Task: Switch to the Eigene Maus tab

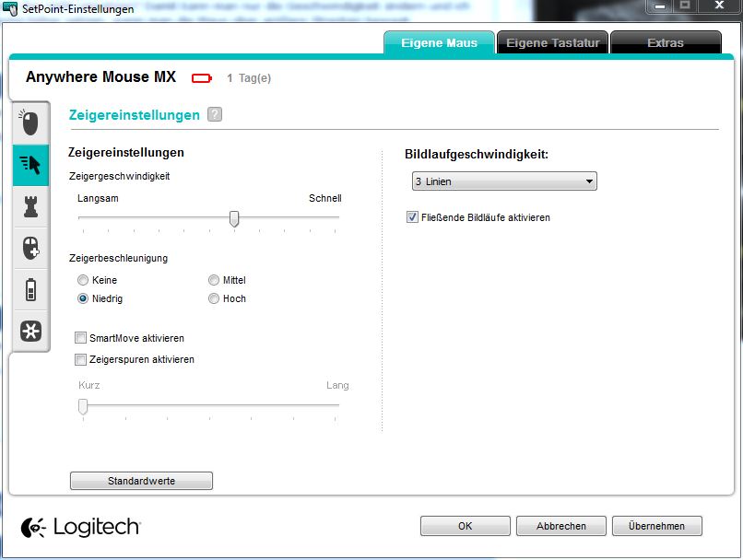Action: click(440, 42)
